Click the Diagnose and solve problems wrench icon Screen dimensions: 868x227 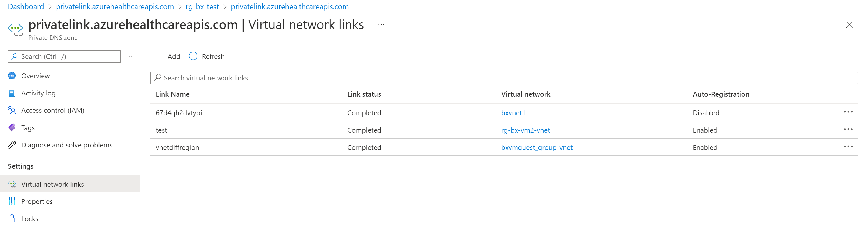(12, 145)
